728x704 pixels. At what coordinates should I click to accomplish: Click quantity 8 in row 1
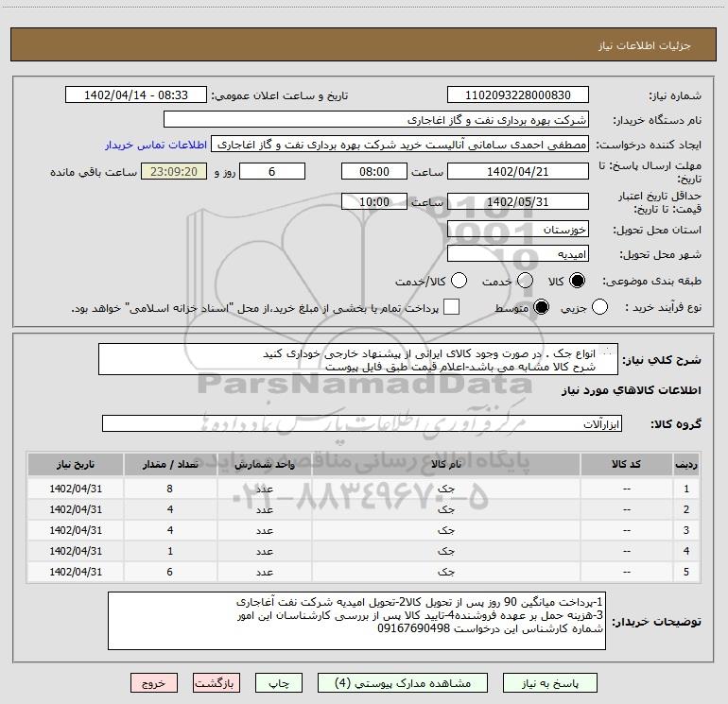(x=170, y=489)
